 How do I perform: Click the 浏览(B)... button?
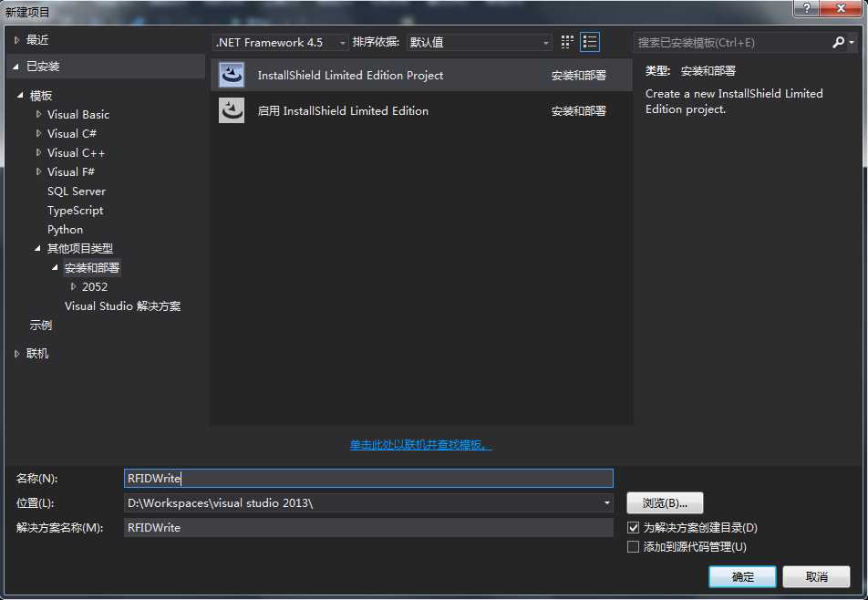coord(665,502)
